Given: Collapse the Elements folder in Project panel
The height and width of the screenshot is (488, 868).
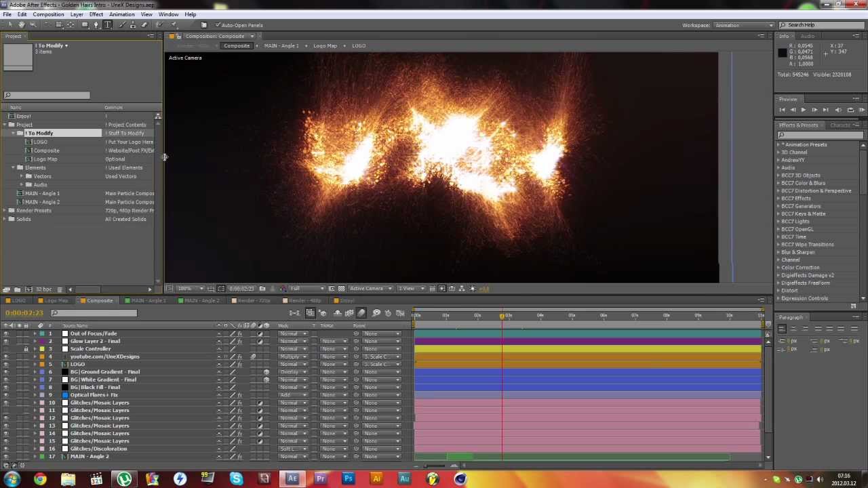Looking at the screenshot, I should point(13,167).
